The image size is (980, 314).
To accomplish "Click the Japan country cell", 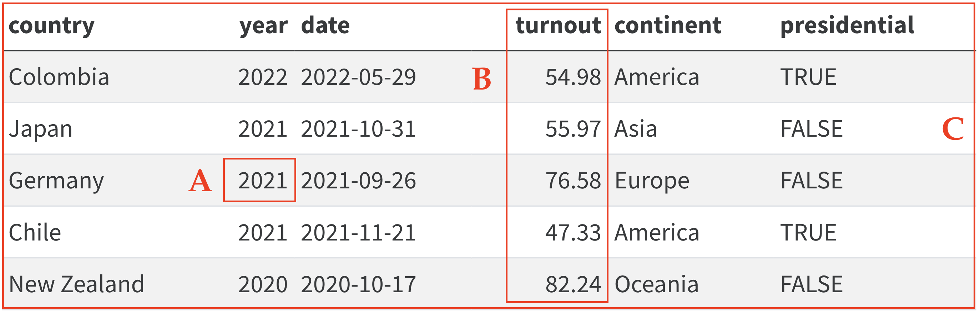I will click(x=41, y=129).
